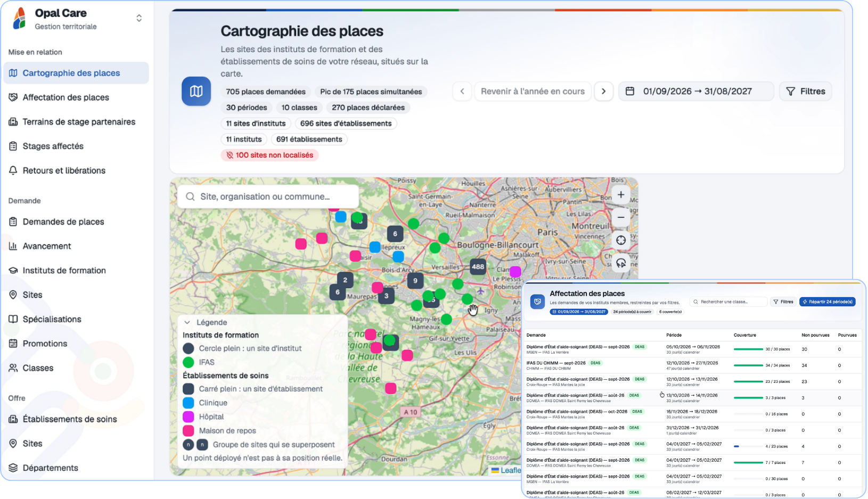The image size is (868, 499).
Task: Go to the previous year with left chevron
Action: tap(462, 92)
